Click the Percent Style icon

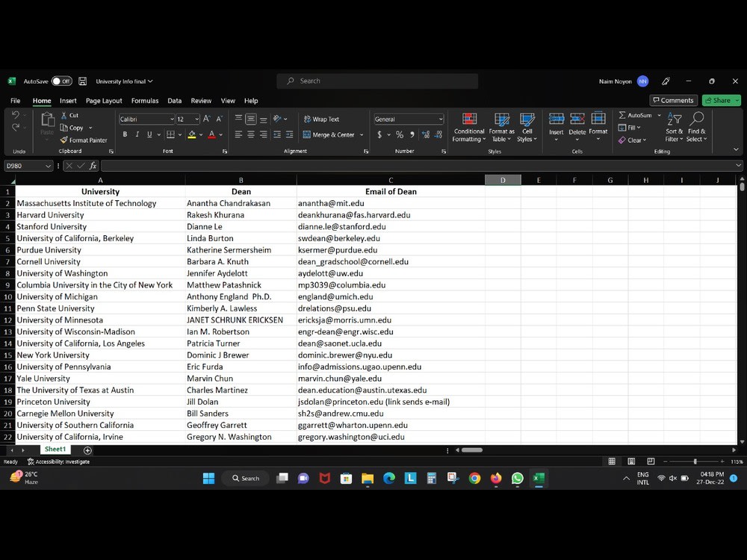coord(400,134)
